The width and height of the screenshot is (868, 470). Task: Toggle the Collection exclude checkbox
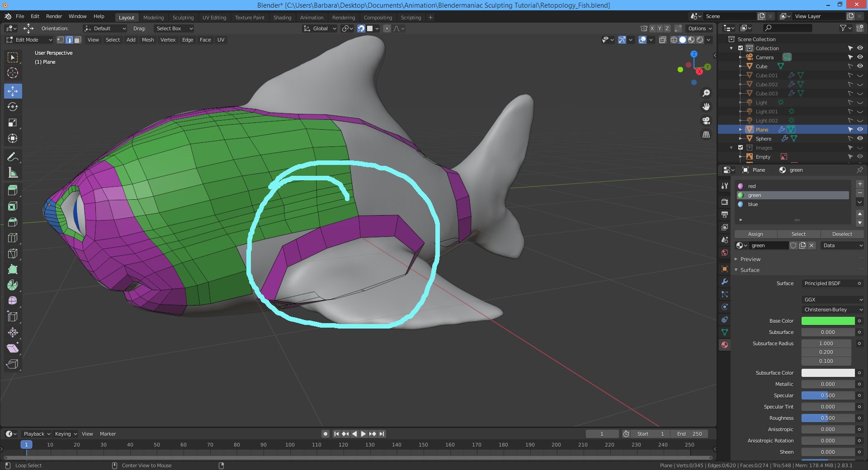[741, 48]
